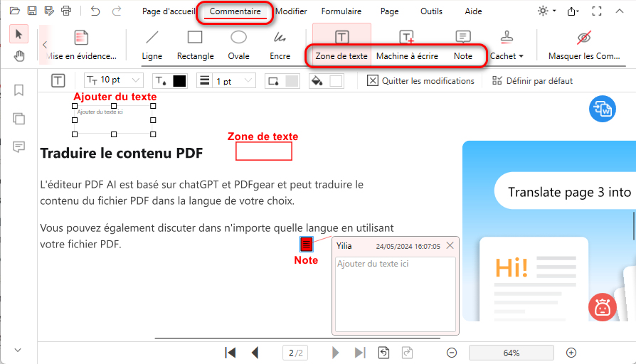Select the arrow cursor tool
This screenshot has height=364, width=636.
pos(18,34)
